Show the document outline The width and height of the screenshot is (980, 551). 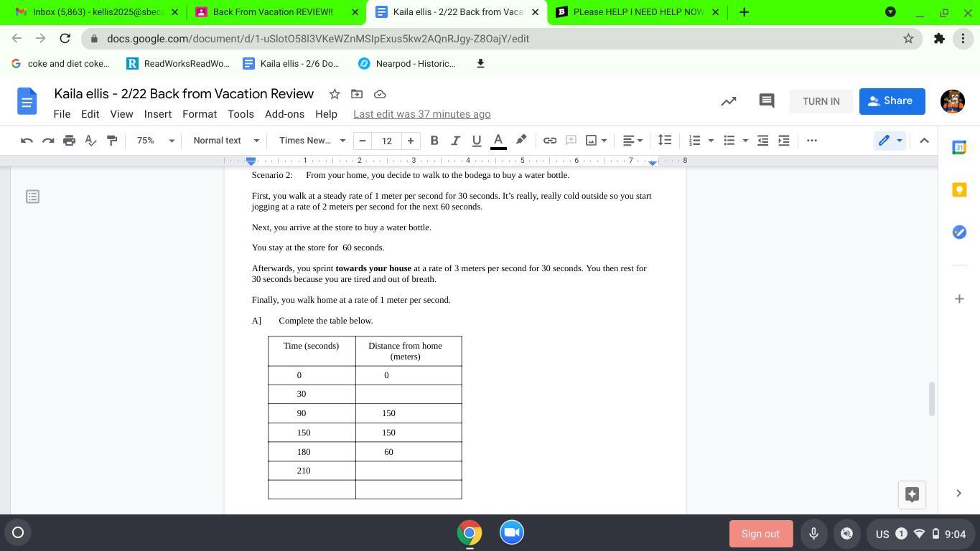pyautogui.click(x=32, y=197)
